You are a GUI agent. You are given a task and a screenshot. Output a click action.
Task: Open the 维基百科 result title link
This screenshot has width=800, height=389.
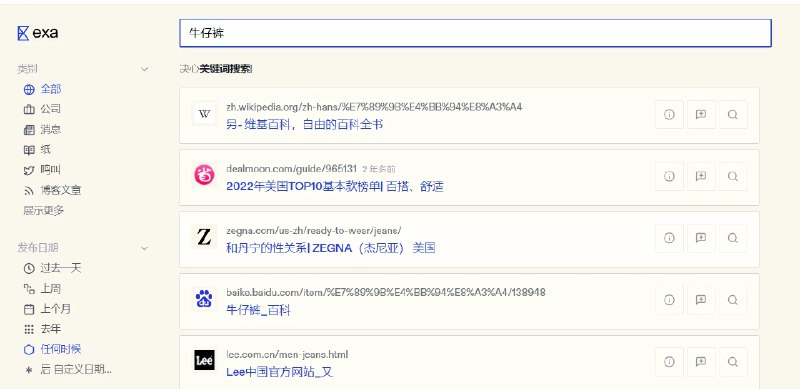(305, 125)
